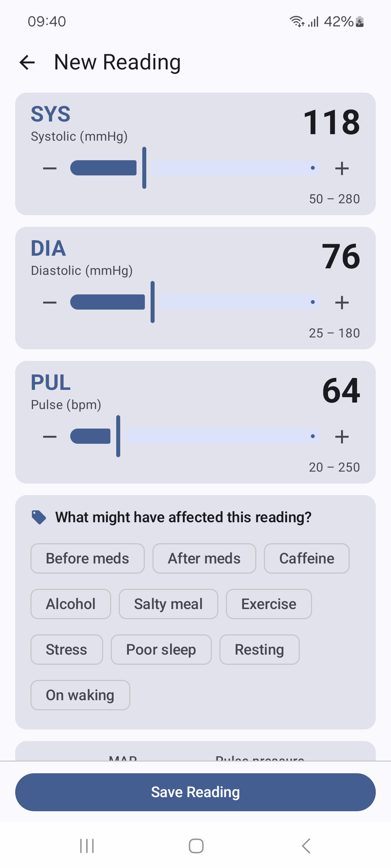Increase diastolic value with plus icon
The height and width of the screenshot is (868, 391).
342,302
